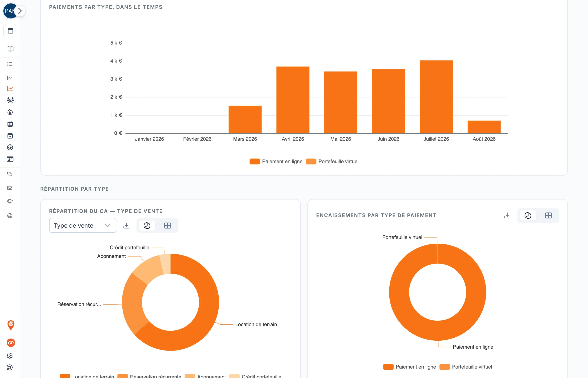Open the globe icon in sidebar

(10, 216)
